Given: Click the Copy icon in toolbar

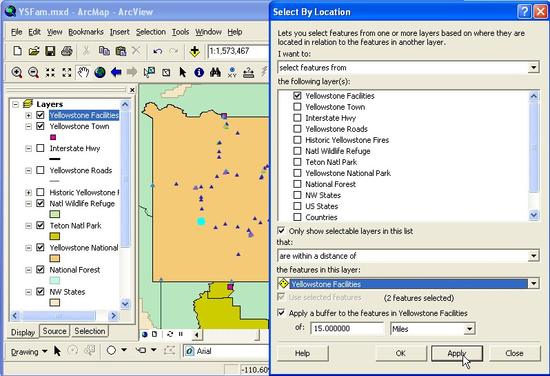Looking at the screenshot, I should point(104,51).
